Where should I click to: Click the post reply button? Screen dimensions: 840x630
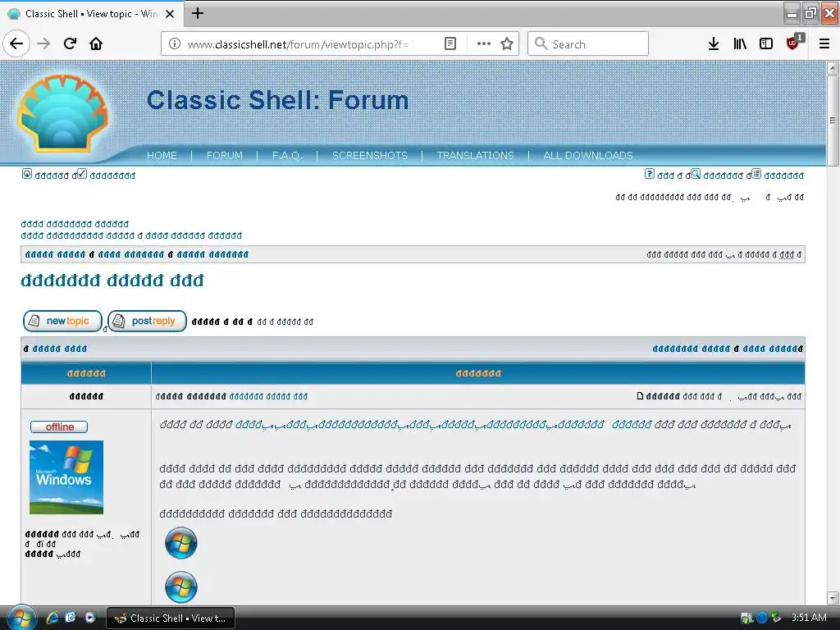pos(148,321)
